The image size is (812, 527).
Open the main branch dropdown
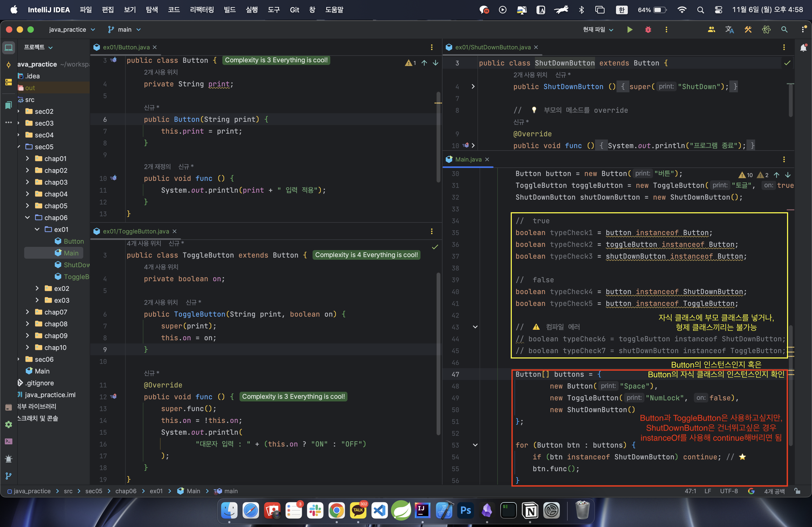[x=125, y=30]
